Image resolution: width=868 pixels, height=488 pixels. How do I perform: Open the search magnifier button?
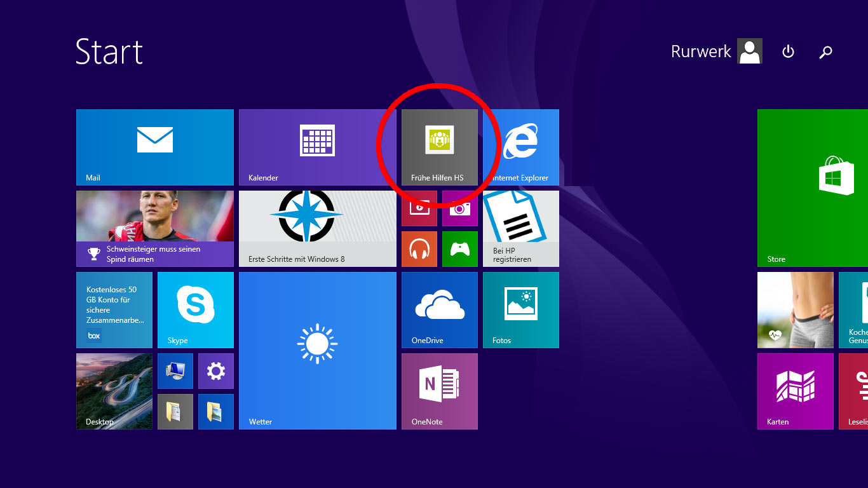coord(826,52)
